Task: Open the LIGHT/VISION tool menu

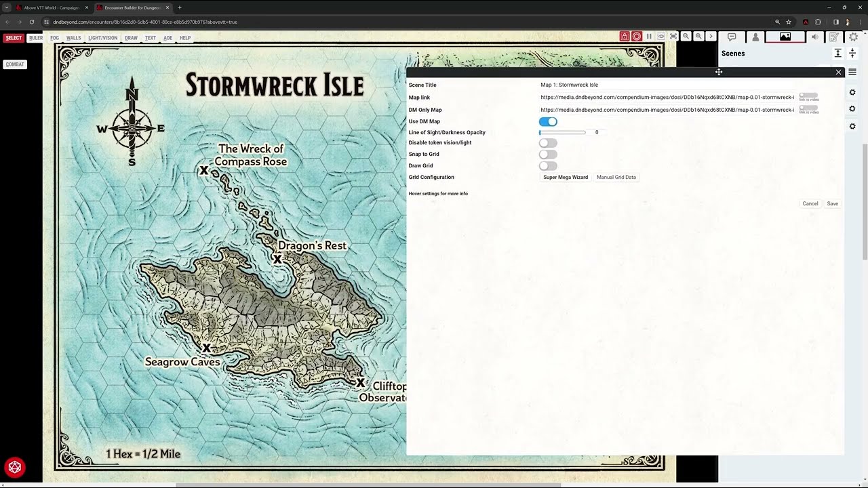Action: (x=102, y=38)
